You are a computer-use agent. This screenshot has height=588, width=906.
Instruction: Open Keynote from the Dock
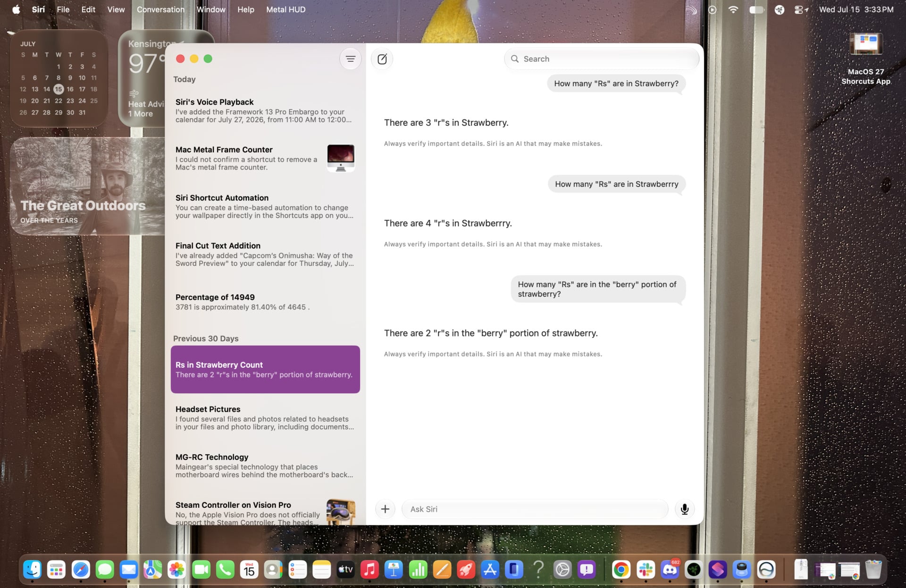394,570
